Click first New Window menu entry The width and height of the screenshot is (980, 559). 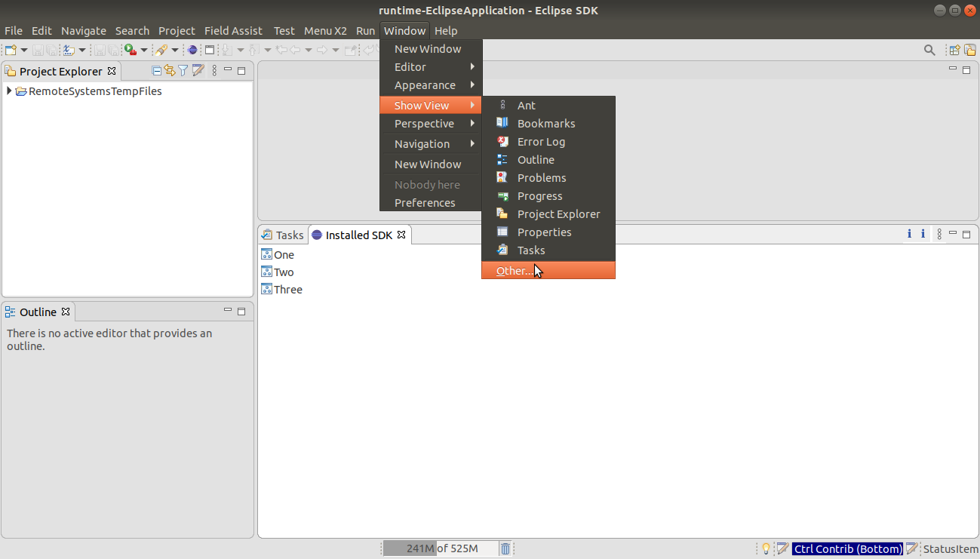tap(431, 49)
